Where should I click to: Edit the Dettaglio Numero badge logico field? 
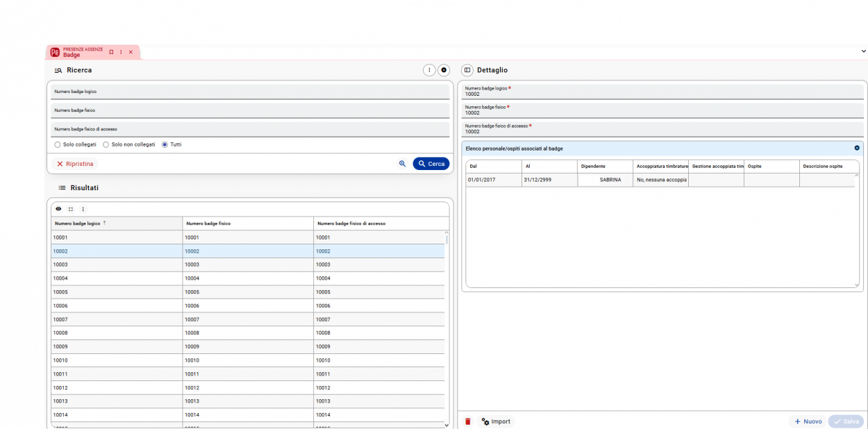[x=664, y=92]
